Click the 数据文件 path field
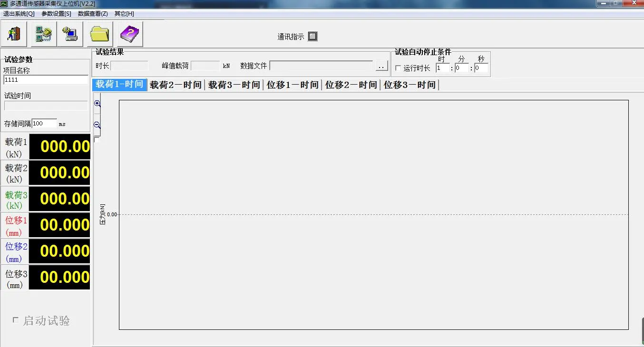 point(322,66)
